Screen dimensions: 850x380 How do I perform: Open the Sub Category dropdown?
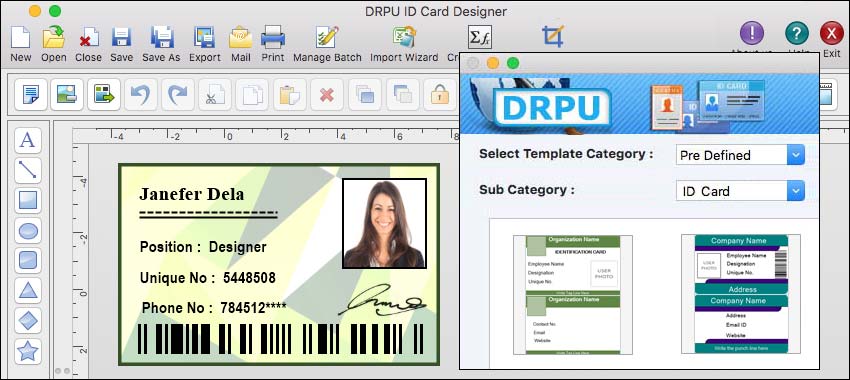coord(740,191)
